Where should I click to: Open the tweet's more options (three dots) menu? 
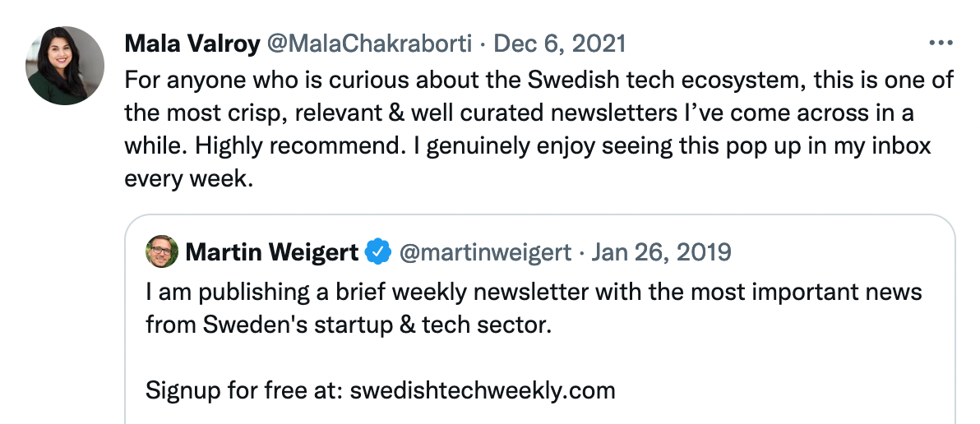pos(941,43)
